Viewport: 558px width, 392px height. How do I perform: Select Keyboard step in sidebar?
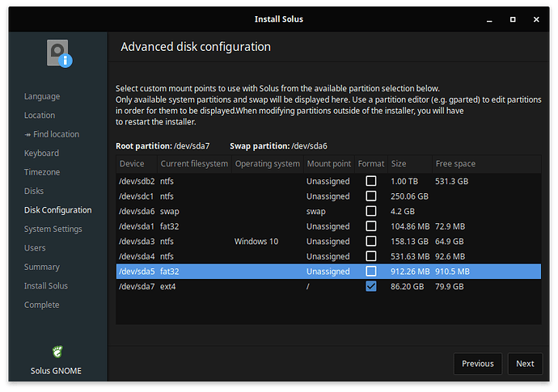[41, 154]
